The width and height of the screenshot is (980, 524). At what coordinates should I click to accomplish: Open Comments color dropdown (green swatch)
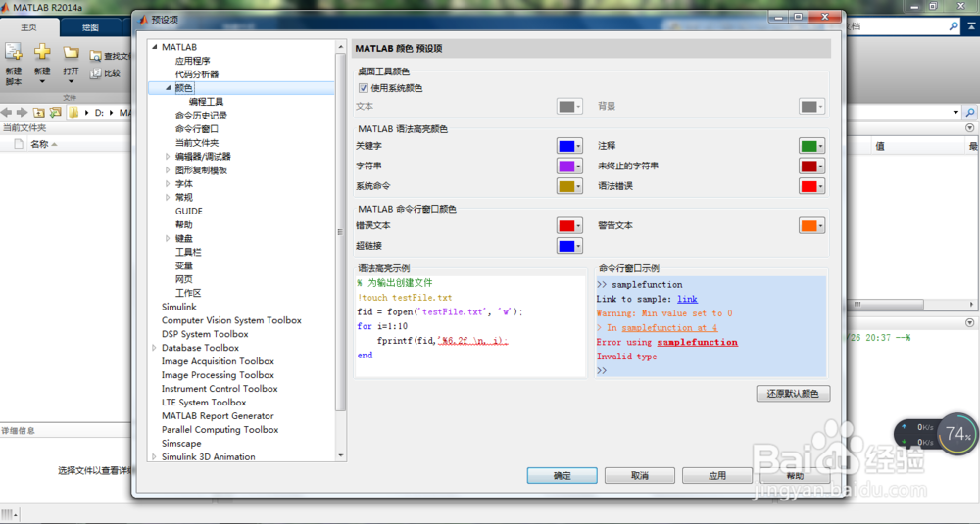tap(811, 146)
